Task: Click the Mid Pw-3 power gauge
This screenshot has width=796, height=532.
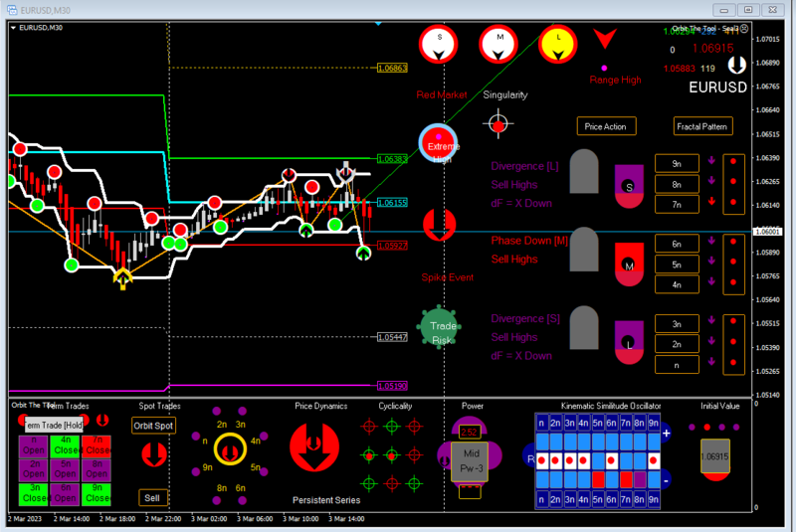Action: click(470, 461)
